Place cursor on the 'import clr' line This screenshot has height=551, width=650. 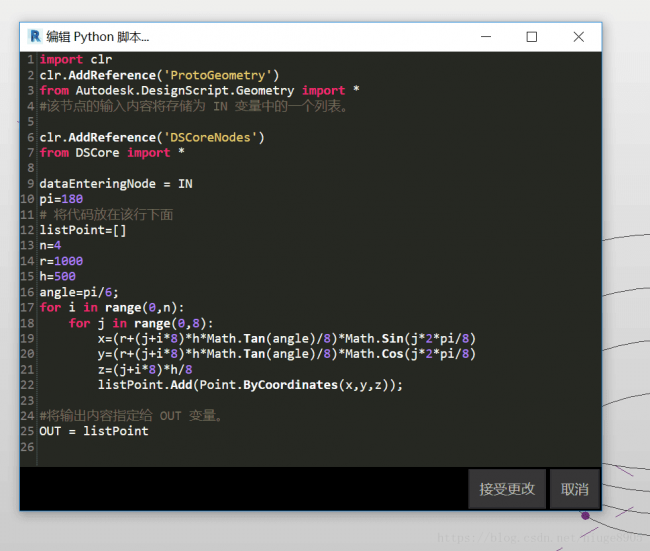pos(76,60)
